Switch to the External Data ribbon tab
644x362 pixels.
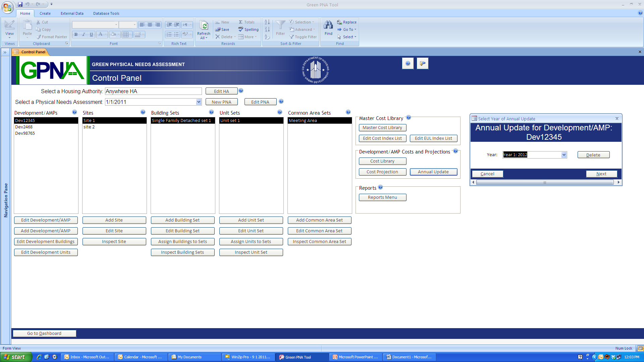[x=72, y=13]
